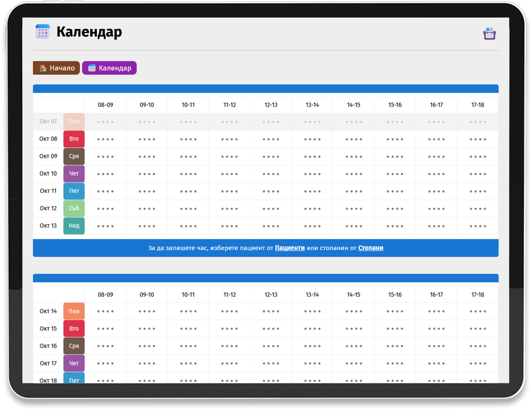Click the Окт 11 date label
Image resolution: width=532 pixels, height=410 pixels.
pyautogui.click(x=48, y=191)
